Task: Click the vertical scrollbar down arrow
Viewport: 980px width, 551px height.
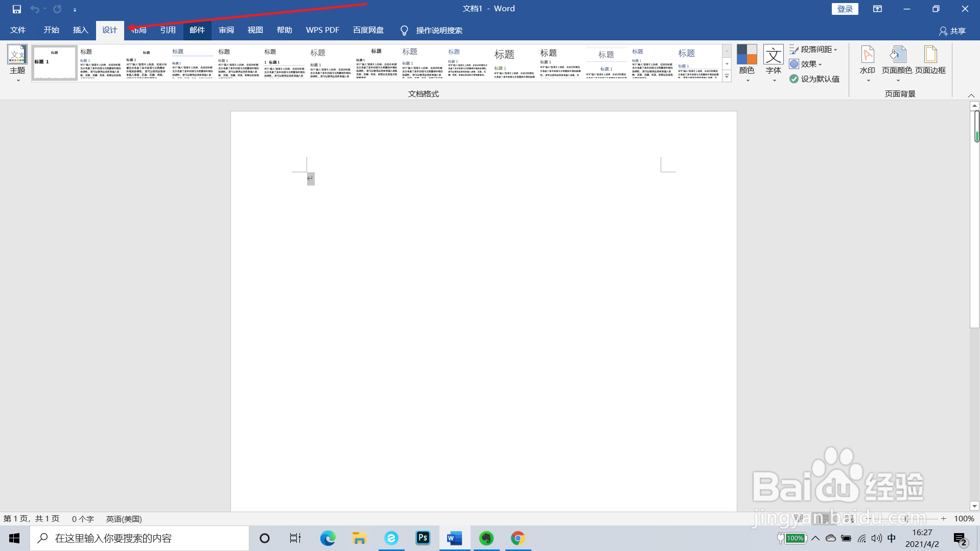Action: pos(974,506)
